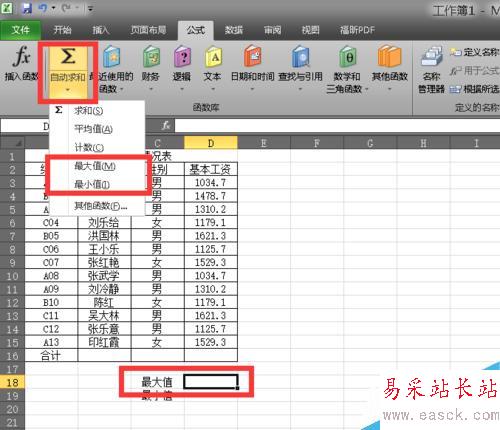
Task: Select More Functions (其他函数) in AutoSum menu
Action: pyautogui.click(x=97, y=206)
